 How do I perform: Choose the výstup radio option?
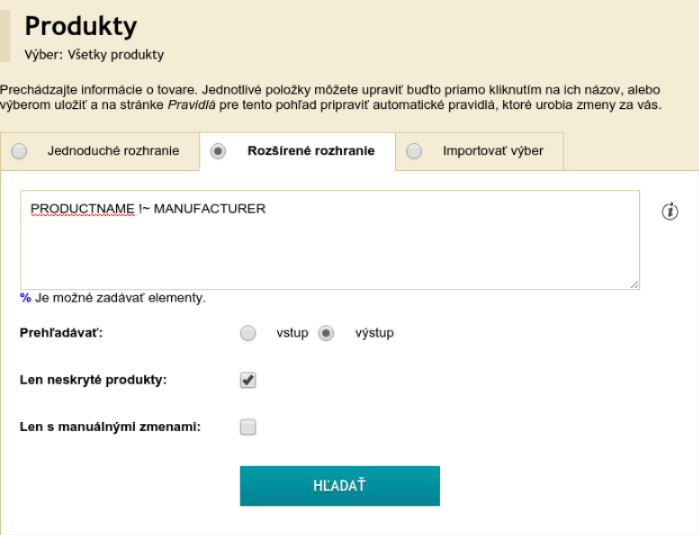click(326, 333)
